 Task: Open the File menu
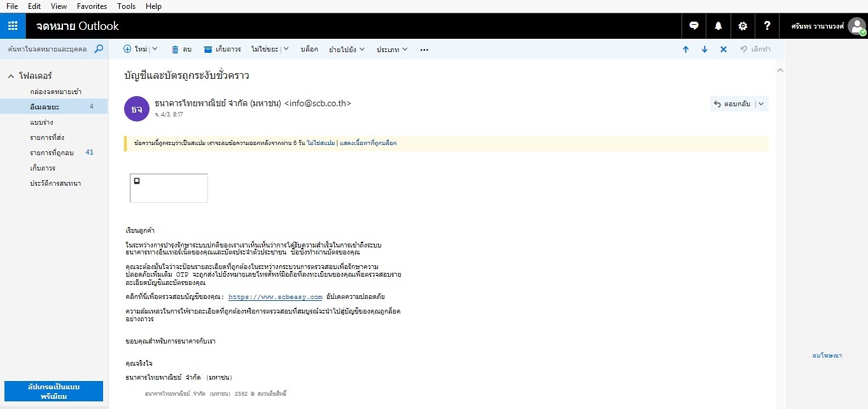click(x=12, y=6)
